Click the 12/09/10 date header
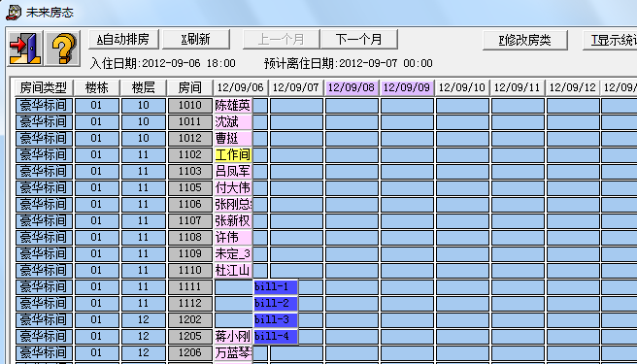 (x=462, y=87)
